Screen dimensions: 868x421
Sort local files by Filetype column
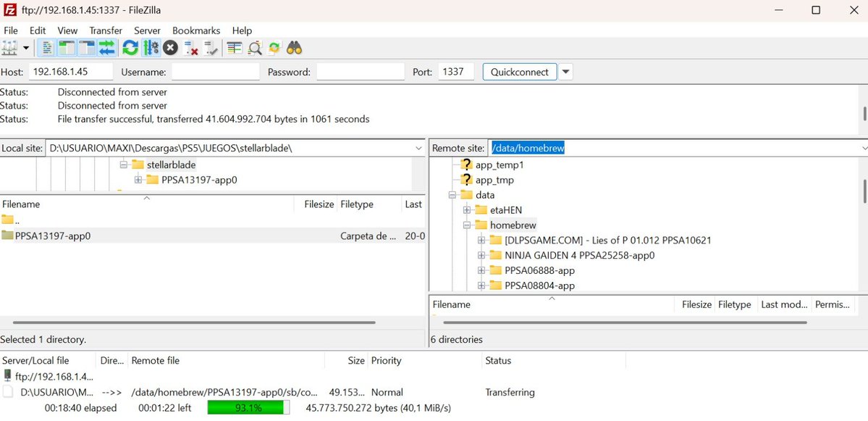click(368, 204)
